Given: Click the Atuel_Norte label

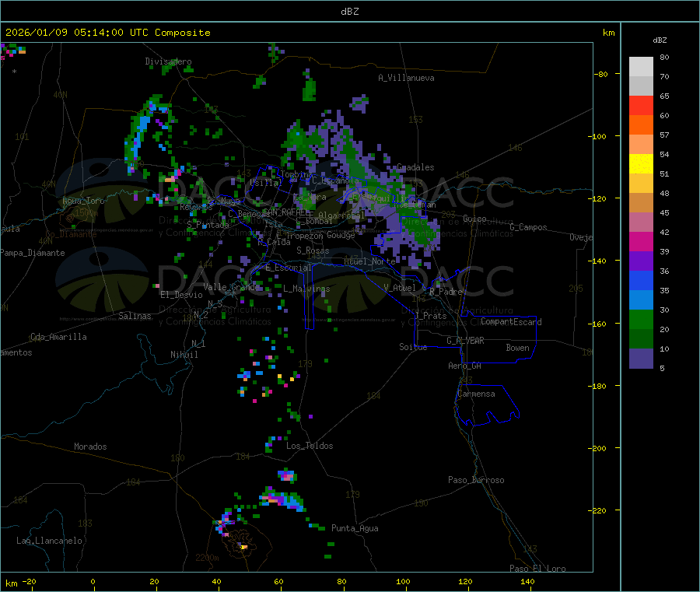Looking at the screenshot, I should coord(369,261).
